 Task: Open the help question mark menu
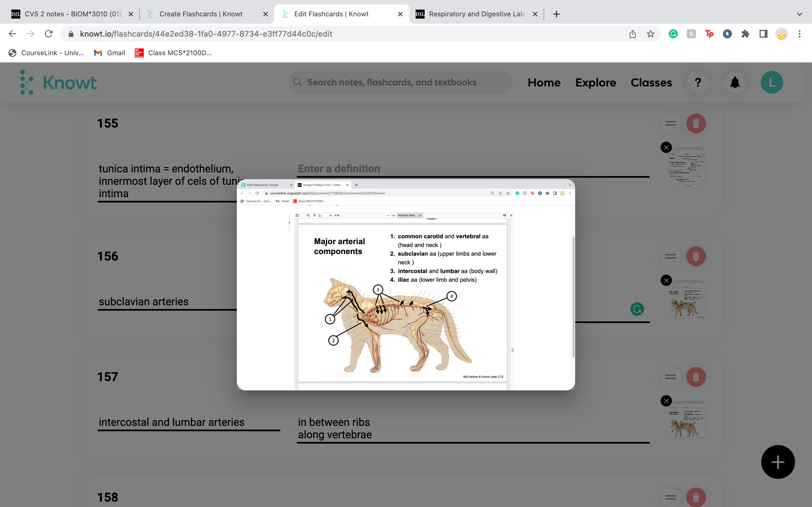pos(698,83)
